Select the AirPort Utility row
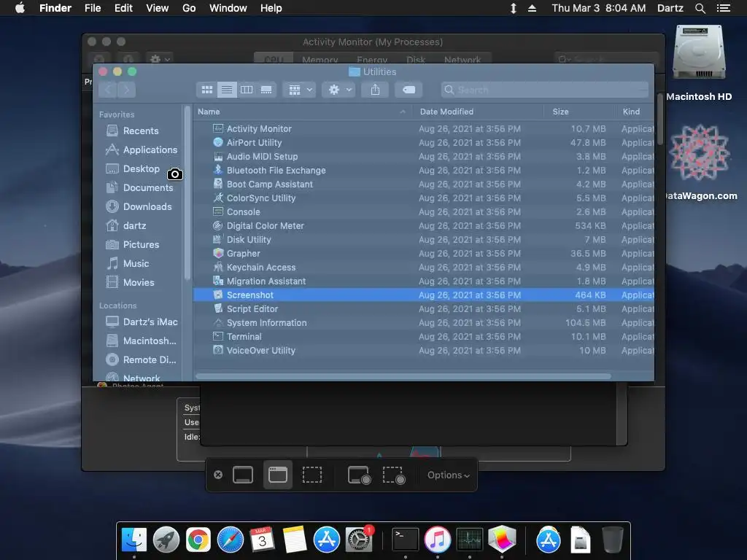Screen dimensions: 747x560 coord(424,142)
